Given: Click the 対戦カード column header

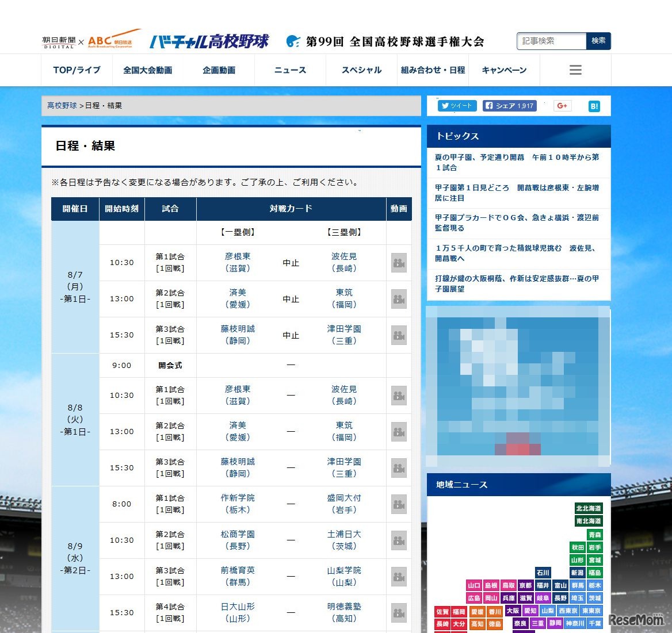Looking at the screenshot, I should [291, 209].
